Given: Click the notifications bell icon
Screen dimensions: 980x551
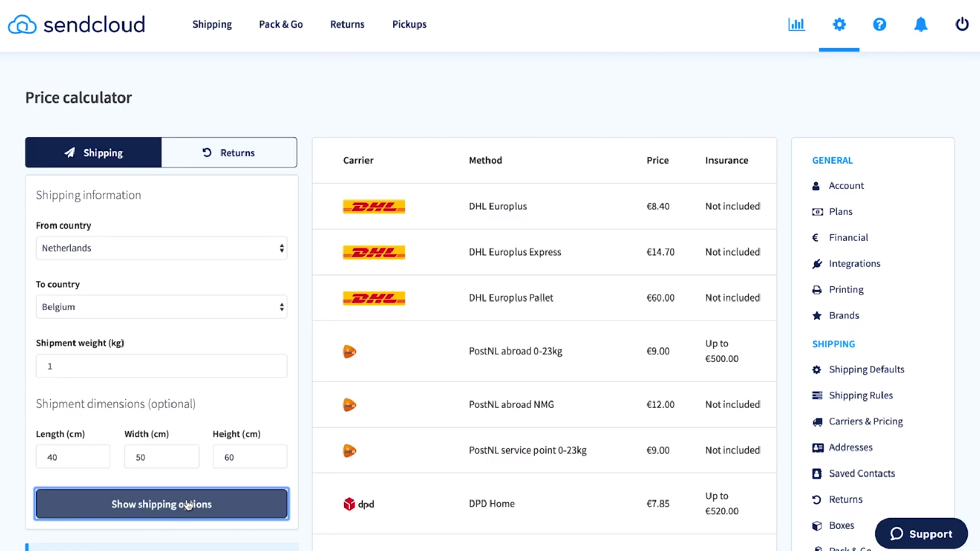Looking at the screenshot, I should tap(920, 24).
